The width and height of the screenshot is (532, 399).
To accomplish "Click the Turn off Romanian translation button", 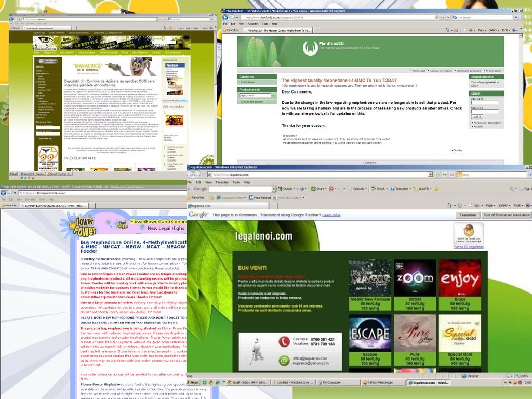I will click(506, 215).
